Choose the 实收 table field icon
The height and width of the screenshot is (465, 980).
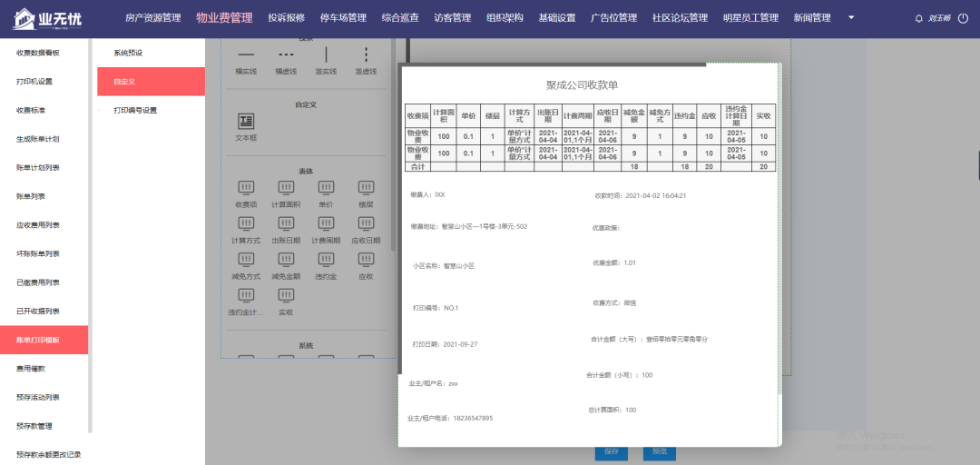(286, 295)
